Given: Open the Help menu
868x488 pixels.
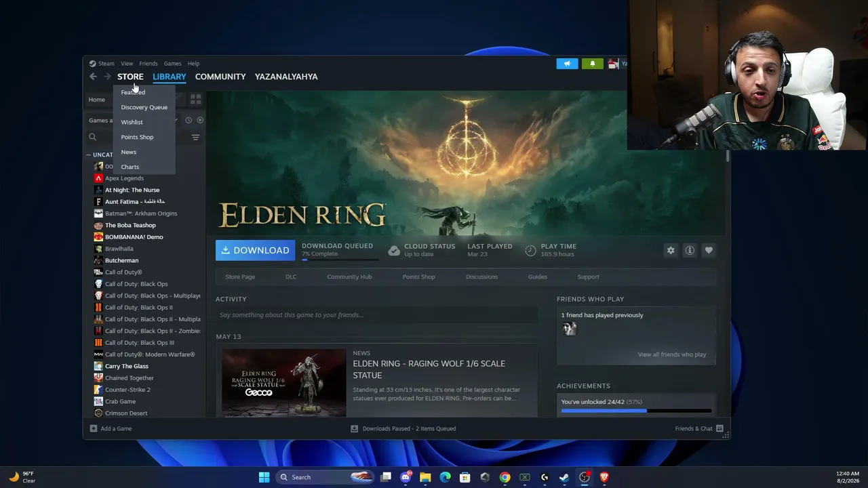Looking at the screenshot, I should (x=193, y=64).
